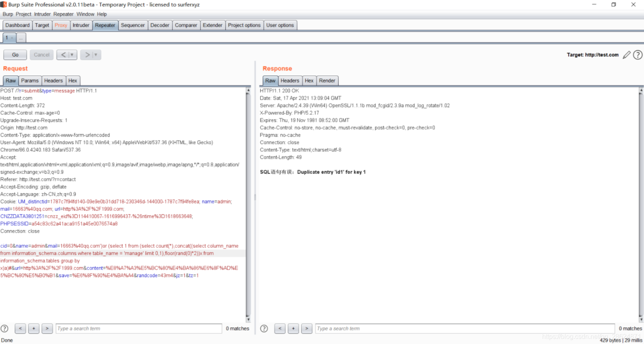The image size is (644, 344).
Task: Open the Burp menu
Action: coord(8,14)
